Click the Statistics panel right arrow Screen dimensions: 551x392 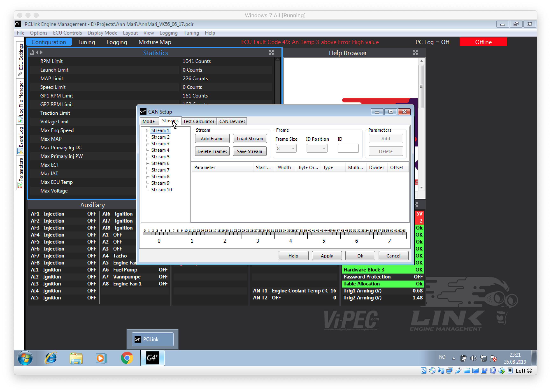point(41,52)
